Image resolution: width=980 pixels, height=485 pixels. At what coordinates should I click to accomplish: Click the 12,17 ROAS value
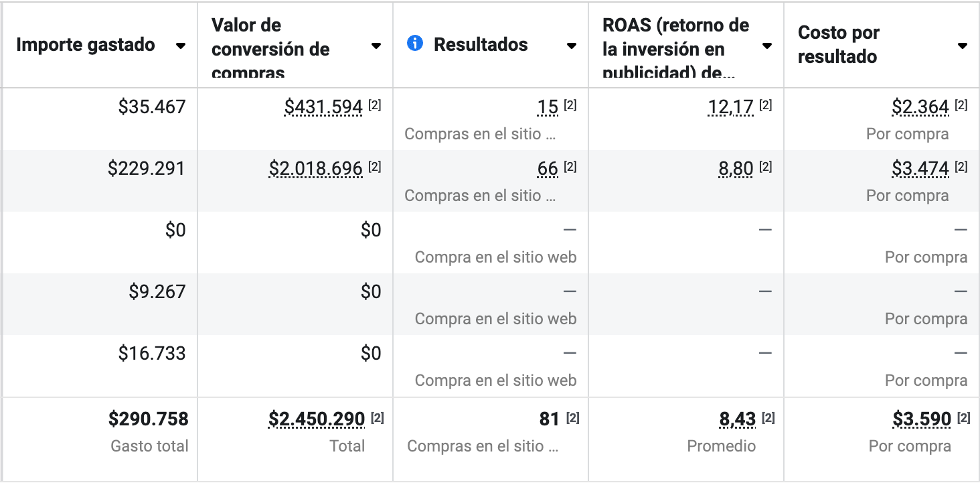tap(731, 107)
